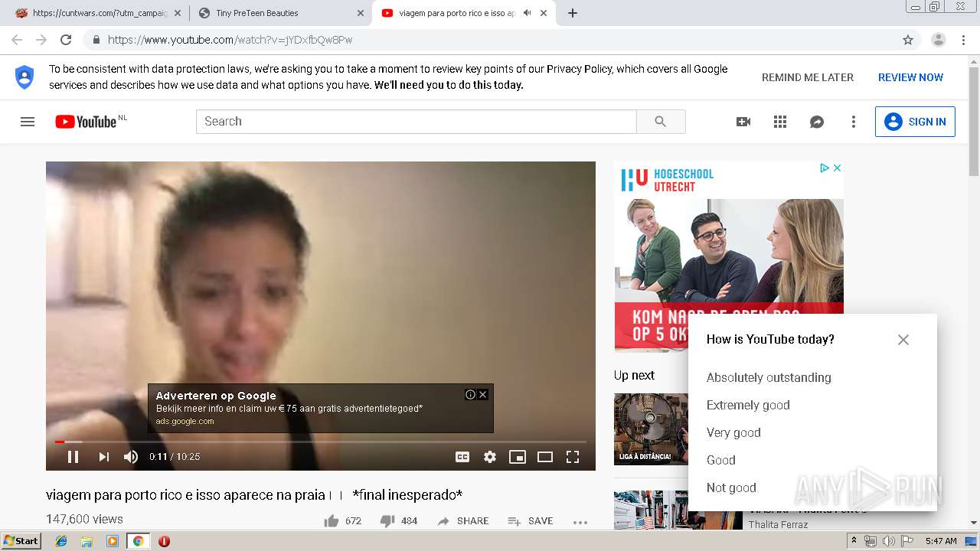This screenshot has width=980, height=551.
Task: Click the search magnifier button
Action: (x=661, y=122)
